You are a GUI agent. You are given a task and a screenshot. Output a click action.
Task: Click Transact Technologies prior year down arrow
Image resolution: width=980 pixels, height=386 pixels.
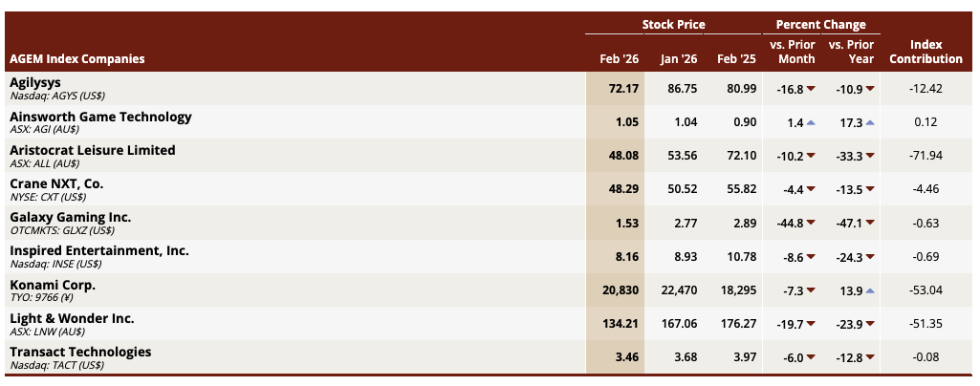coord(869,358)
